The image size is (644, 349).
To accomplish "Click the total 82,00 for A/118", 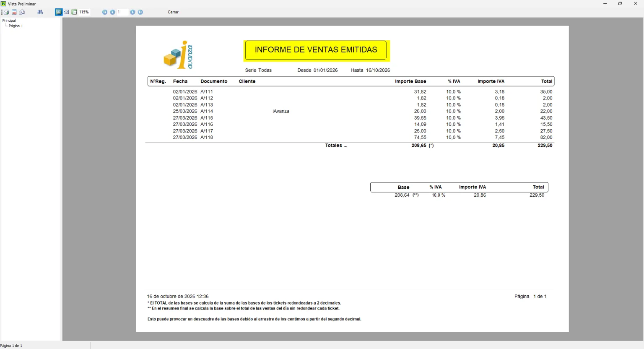I will tap(546, 138).
